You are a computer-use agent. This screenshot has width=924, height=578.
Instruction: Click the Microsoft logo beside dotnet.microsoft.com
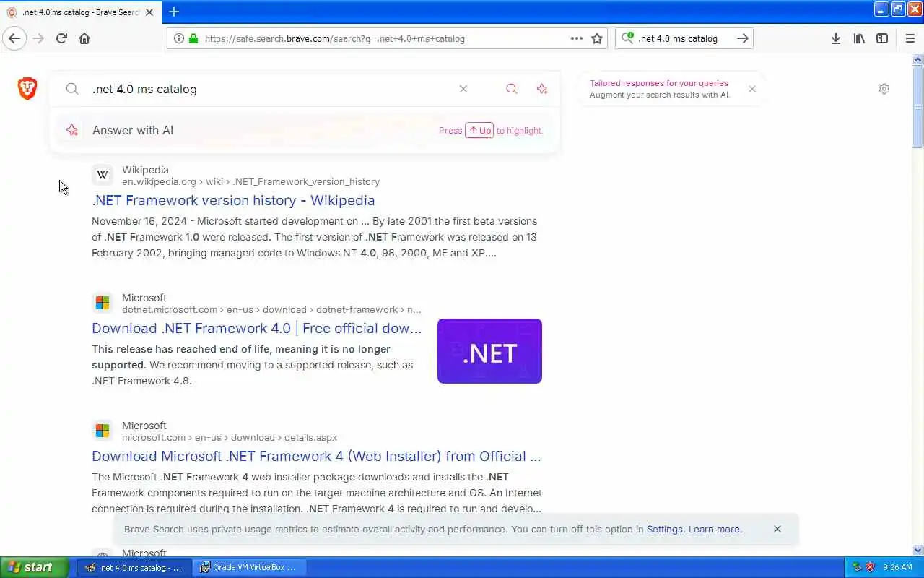click(x=103, y=303)
